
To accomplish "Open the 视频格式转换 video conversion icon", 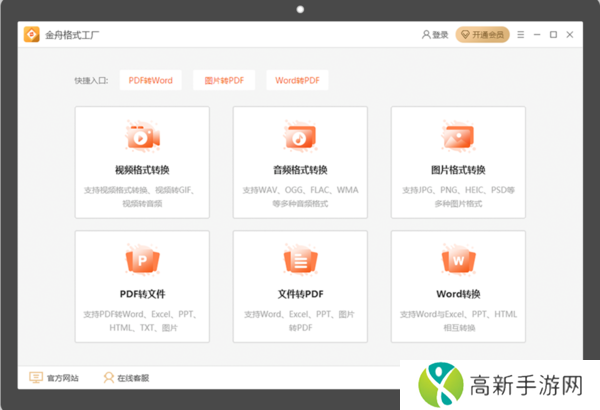I will pyautogui.click(x=142, y=136).
